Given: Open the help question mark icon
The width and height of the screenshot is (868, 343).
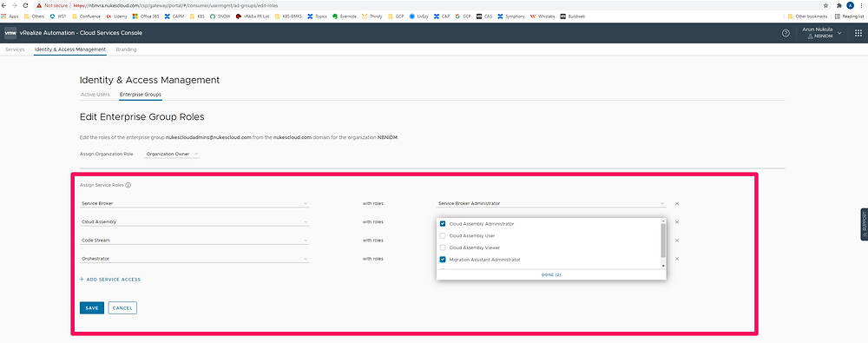Looking at the screenshot, I should pyautogui.click(x=786, y=33).
